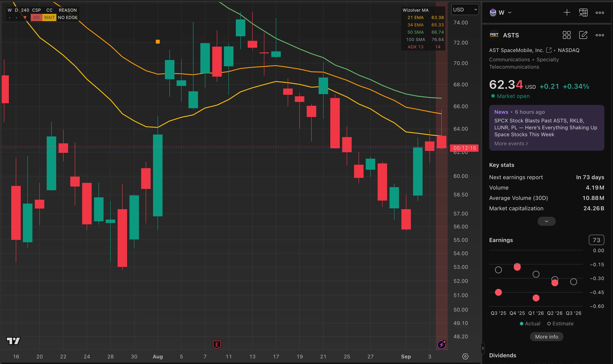This screenshot has width=613, height=364.
Task: Click the ASTS ticker name
Action: click(511, 35)
